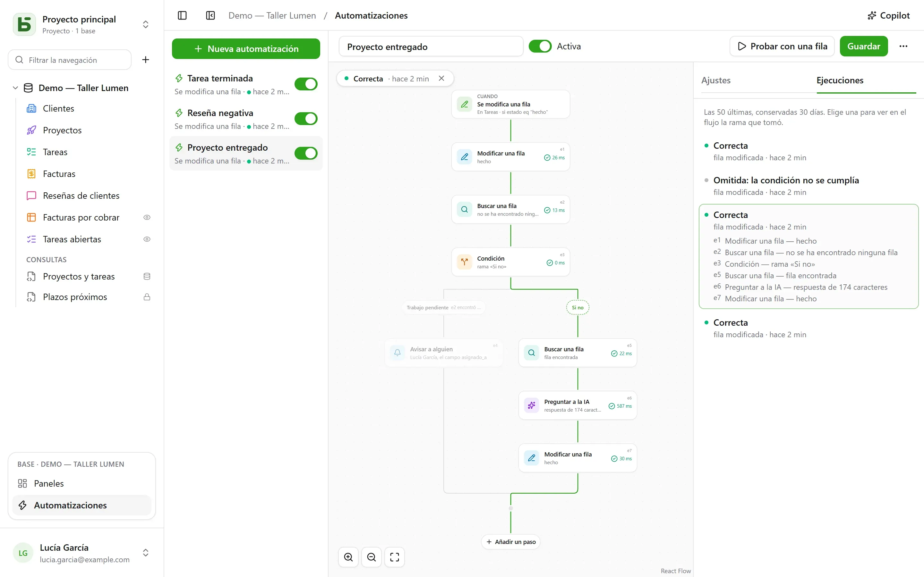Viewport: 924px width, 577px height.
Task: Collapse the Demo — Taller Lumen tree
Action: coord(15,88)
